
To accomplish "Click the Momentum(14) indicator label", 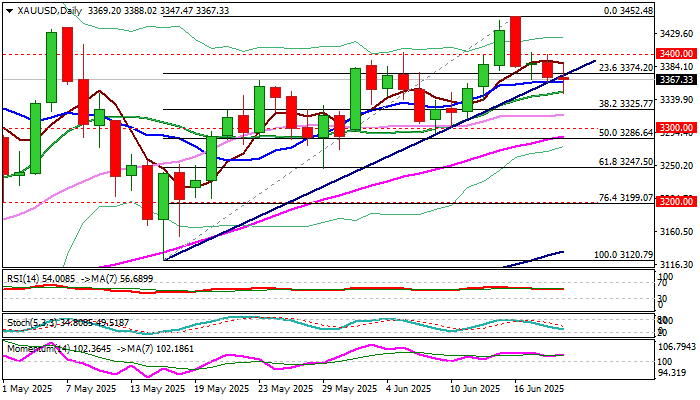I will tap(38, 349).
